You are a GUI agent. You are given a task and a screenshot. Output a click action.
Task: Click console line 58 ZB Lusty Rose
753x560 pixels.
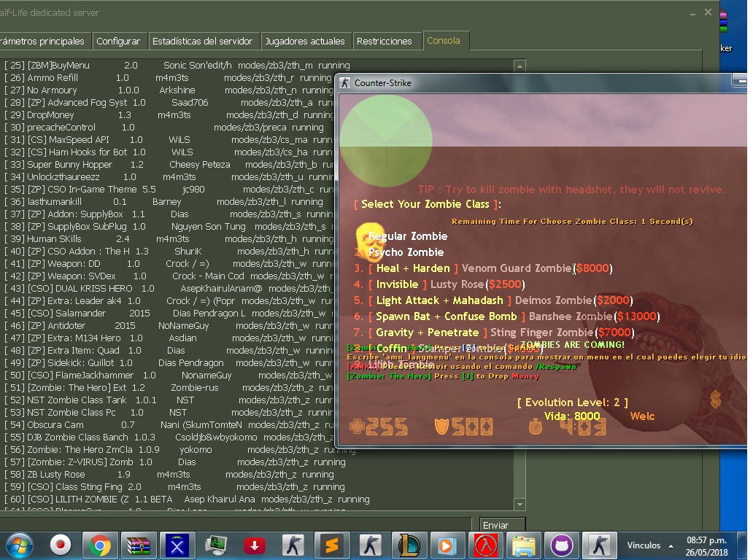click(x=169, y=475)
